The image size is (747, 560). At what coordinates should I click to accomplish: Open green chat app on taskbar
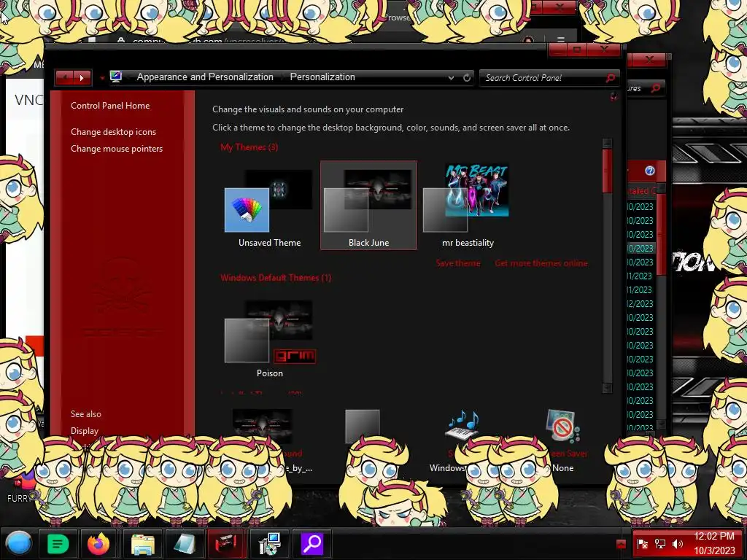[x=58, y=543]
